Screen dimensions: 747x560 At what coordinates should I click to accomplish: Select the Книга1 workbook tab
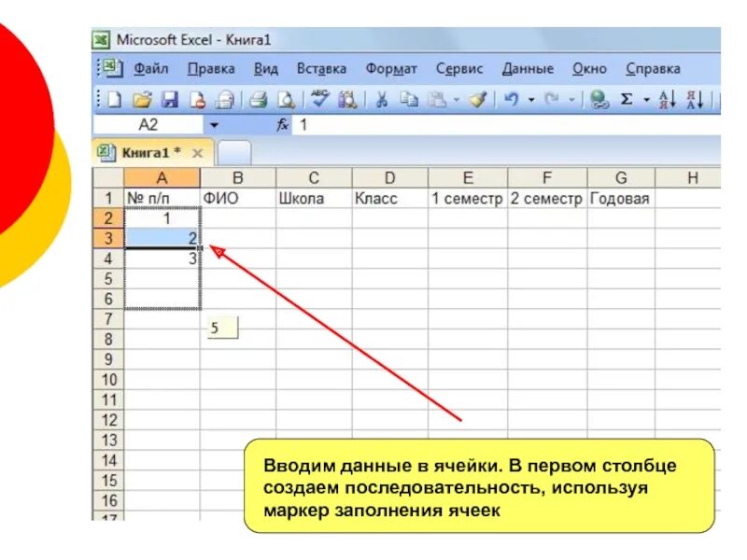(151, 153)
